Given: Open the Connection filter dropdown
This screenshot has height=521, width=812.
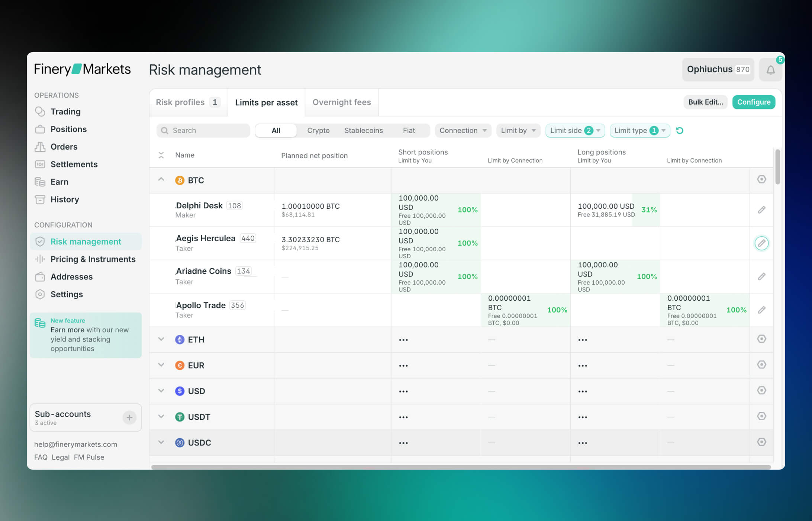Looking at the screenshot, I should point(463,131).
